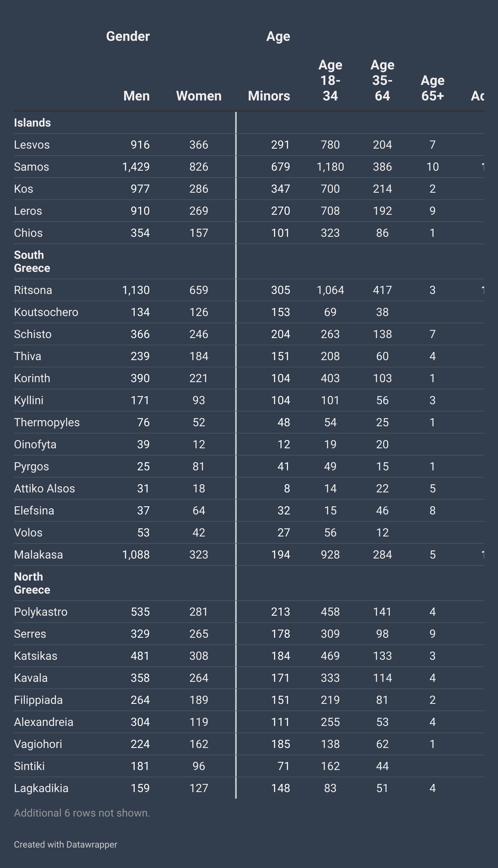498x868 pixels.
Task: Click the Lagkadikia row label
Action: (41, 788)
